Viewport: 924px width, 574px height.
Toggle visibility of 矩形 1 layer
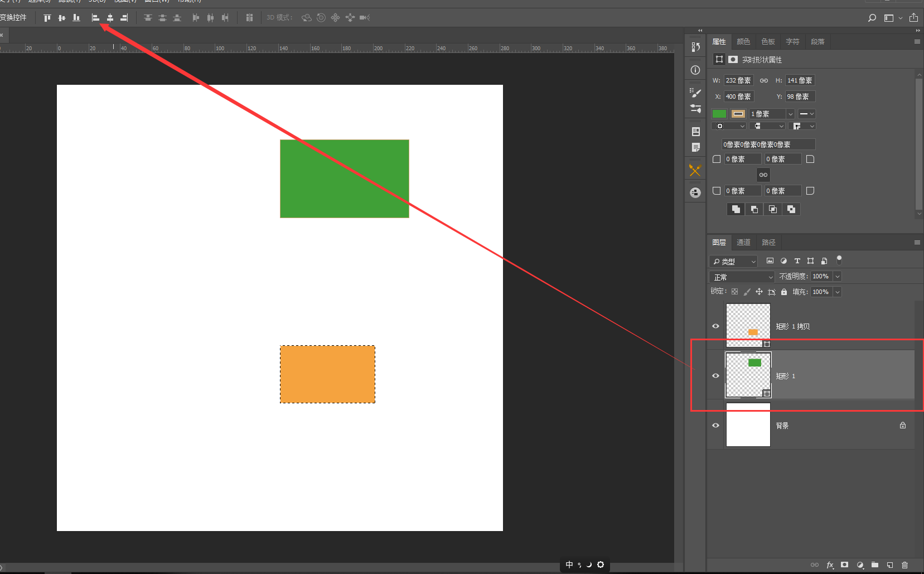(716, 376)
